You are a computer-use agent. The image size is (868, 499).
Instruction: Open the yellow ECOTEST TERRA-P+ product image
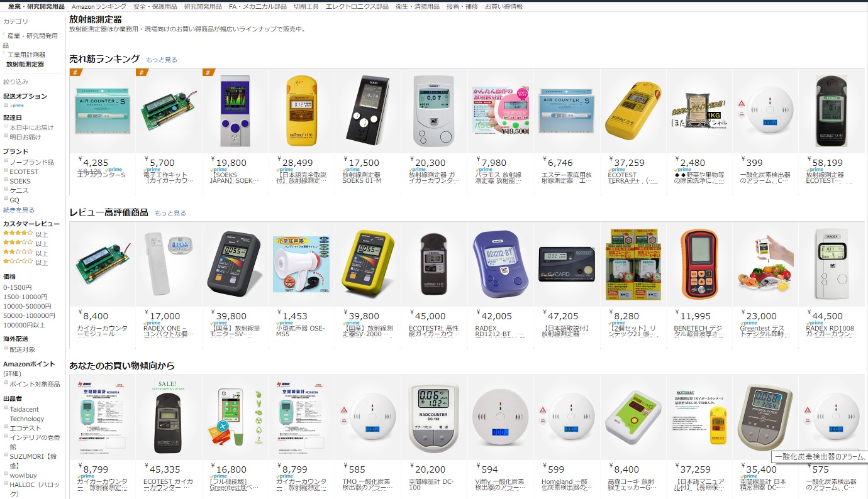click(633, 111)
